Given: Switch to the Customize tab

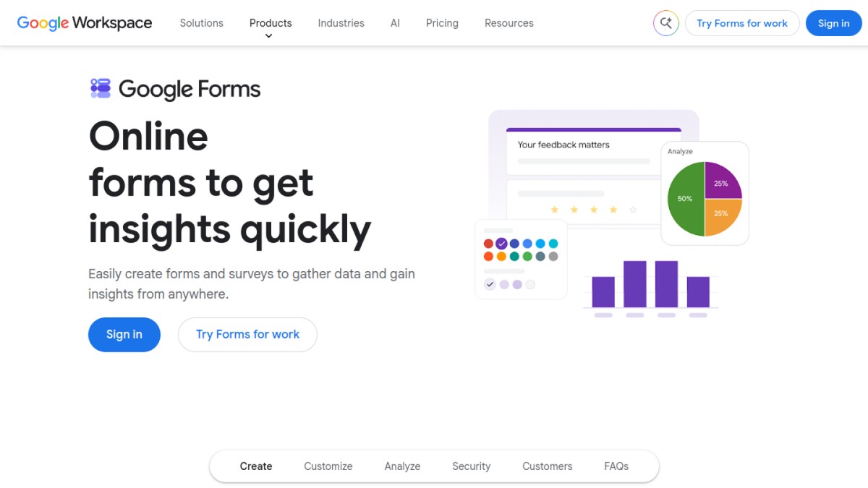Looking at the screenshot, I should click(x=328, y=466).
